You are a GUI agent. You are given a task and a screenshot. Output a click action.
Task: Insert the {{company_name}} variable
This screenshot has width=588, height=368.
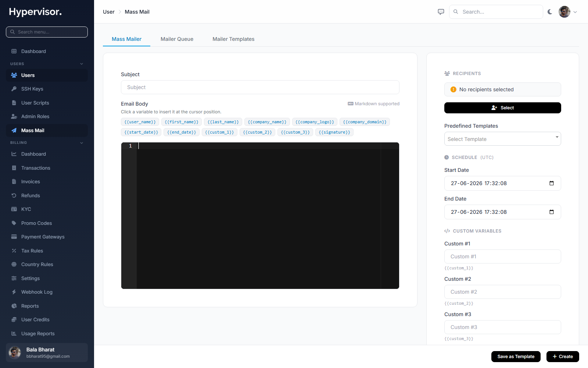[x=267, y=122]
